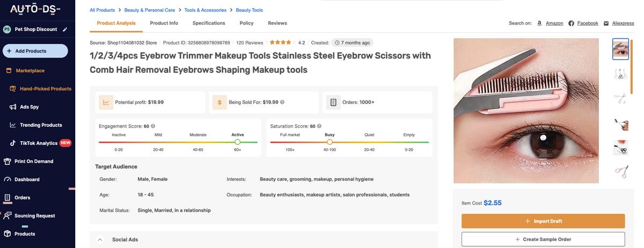Select the fifth product thumbnail
The image size is (644, 248).
(x=620, y=148)
